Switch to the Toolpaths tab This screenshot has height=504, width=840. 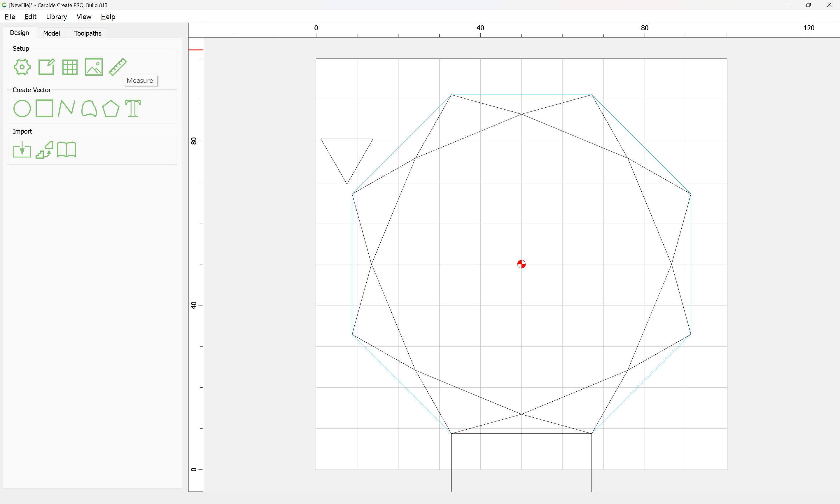(87, 33)
